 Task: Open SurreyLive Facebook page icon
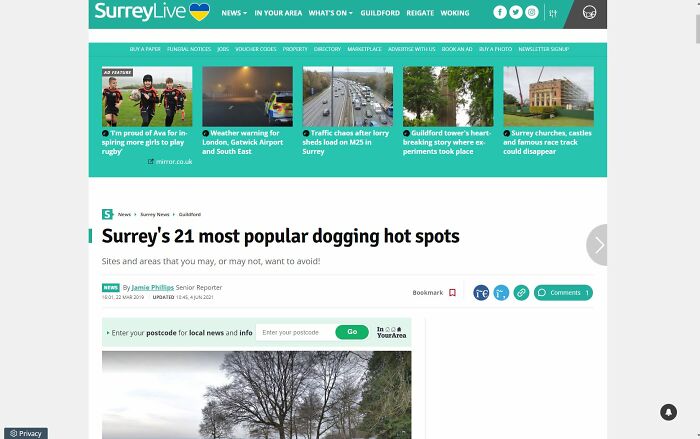click(500, 13)
